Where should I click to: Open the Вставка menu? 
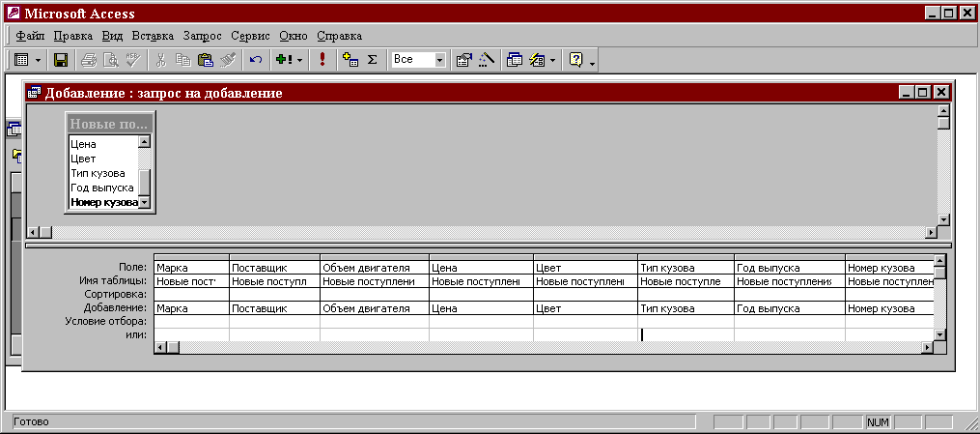click(153, 36)
